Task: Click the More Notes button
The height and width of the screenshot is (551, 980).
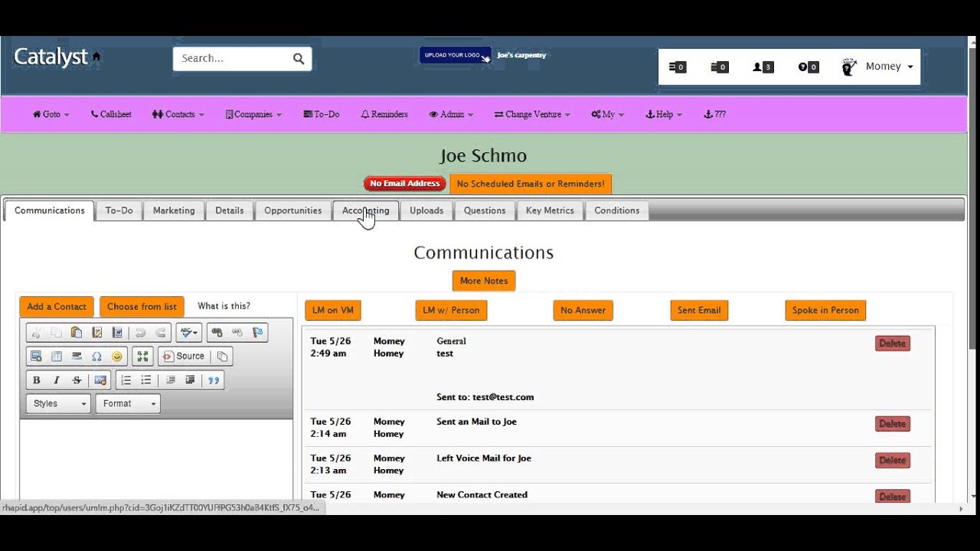Action: tap(484, 281)
